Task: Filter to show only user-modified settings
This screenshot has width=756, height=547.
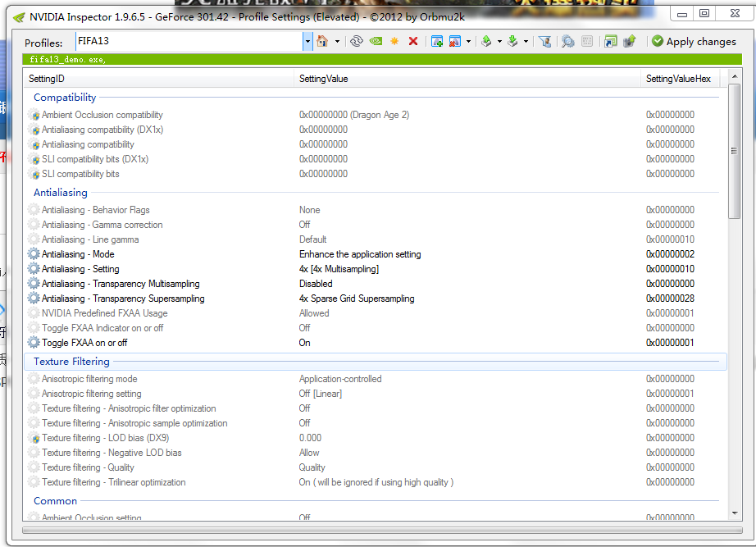Action: coord(544,42)
